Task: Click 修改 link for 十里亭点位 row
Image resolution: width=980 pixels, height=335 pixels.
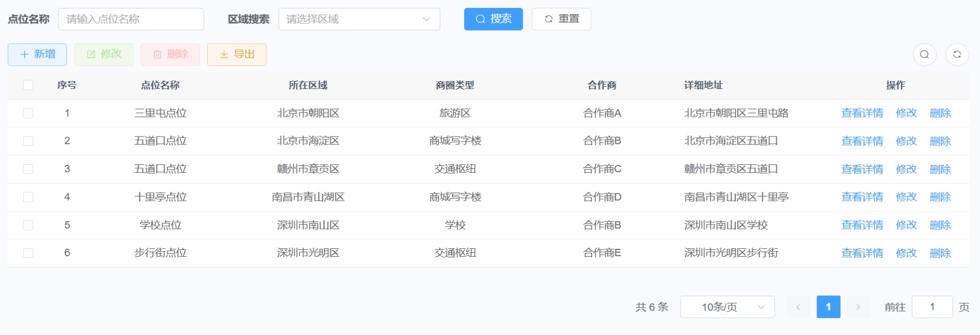Action: click(x=906, y=197)
